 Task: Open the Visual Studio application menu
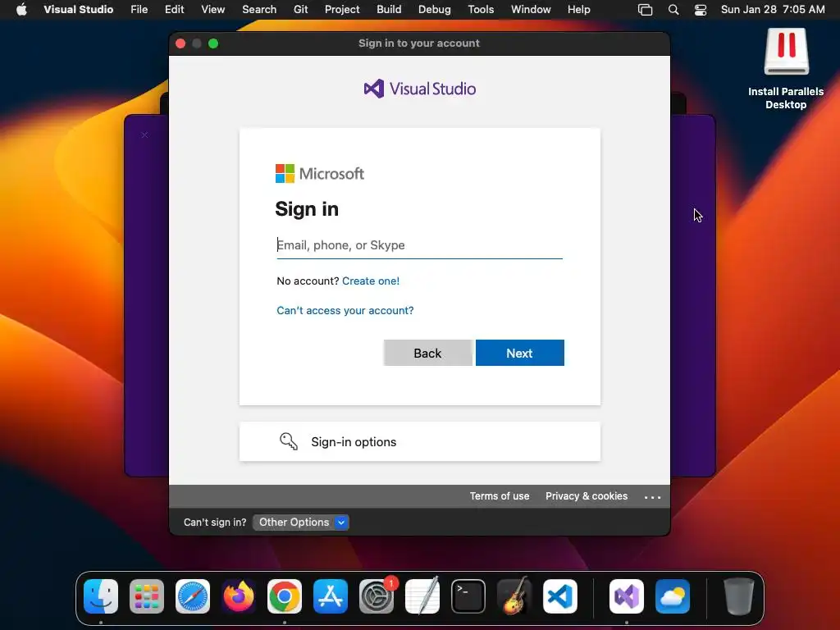[x=78, y=9]
